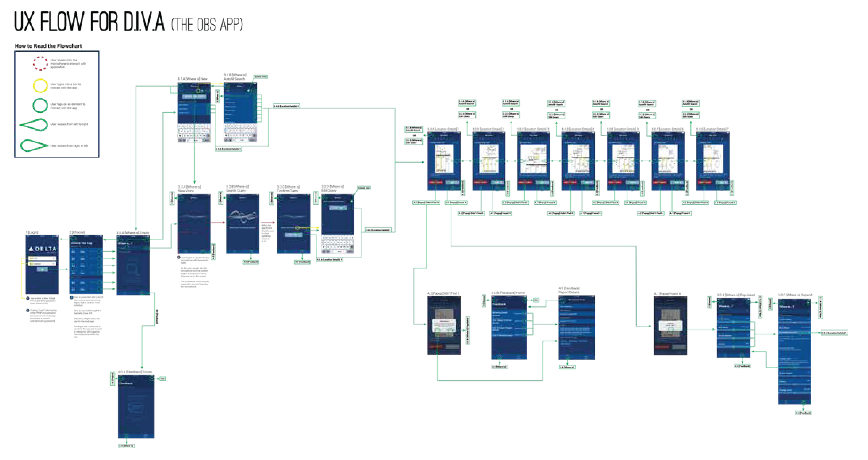Click the waveform graphic on voice listening screen
The width and height of the screenshot is (868, 460).
click(x=242, y=216)
